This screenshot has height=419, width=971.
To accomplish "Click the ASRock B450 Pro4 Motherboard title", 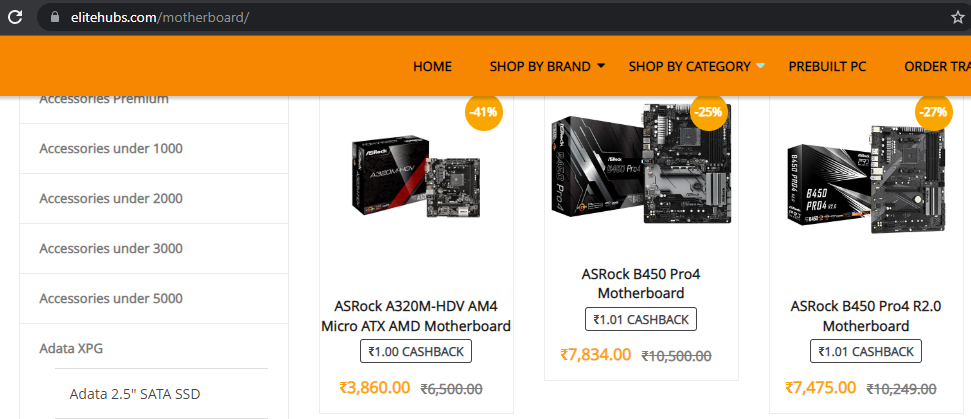I will coord(641,283).
